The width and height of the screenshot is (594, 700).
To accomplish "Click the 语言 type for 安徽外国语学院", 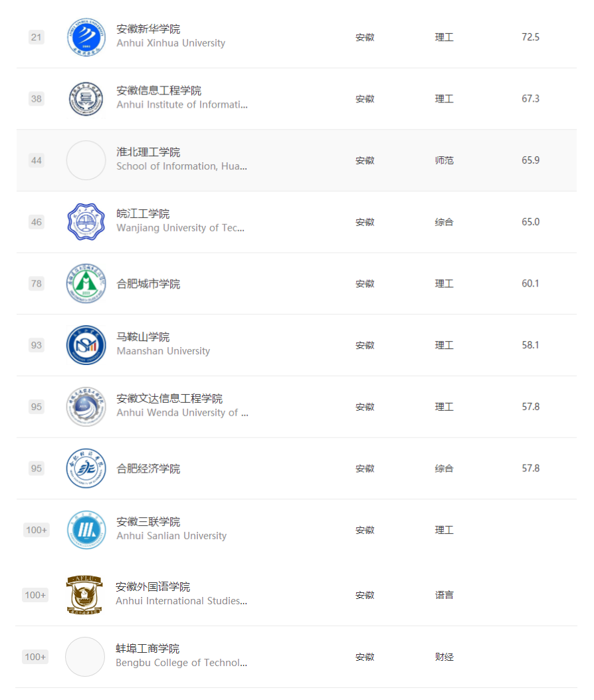I will click(444, 595).
